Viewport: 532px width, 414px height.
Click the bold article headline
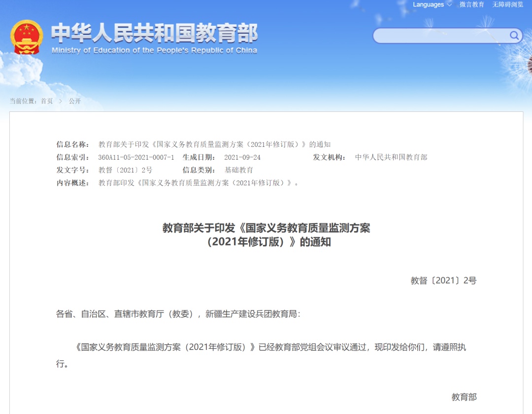pos(266,235)
